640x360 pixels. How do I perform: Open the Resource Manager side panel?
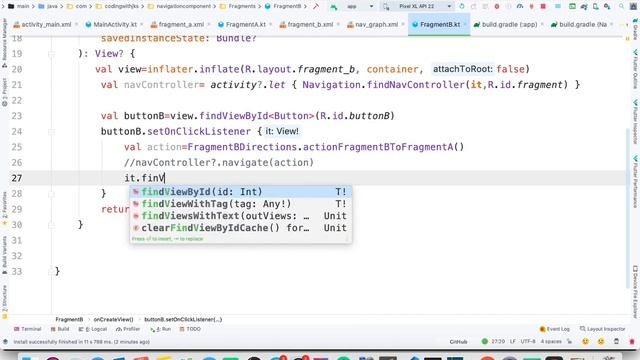(x=4, y=43)
